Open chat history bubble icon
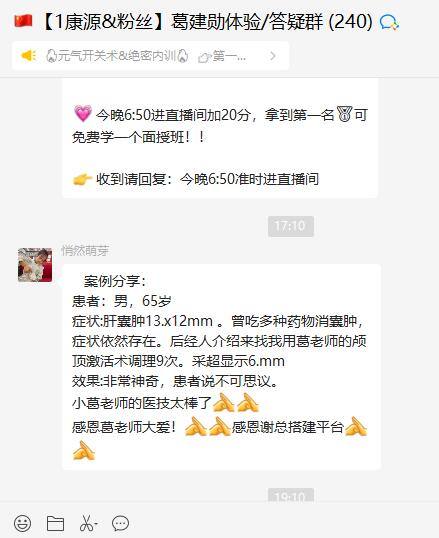Viewport: 439px width, 538px height. [120, 524]
